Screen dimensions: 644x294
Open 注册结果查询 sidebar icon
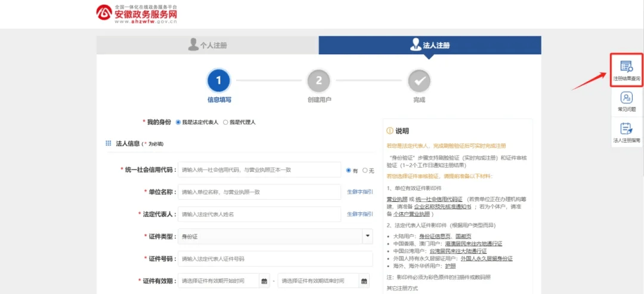pyautogui.click(x=626, y=69)
